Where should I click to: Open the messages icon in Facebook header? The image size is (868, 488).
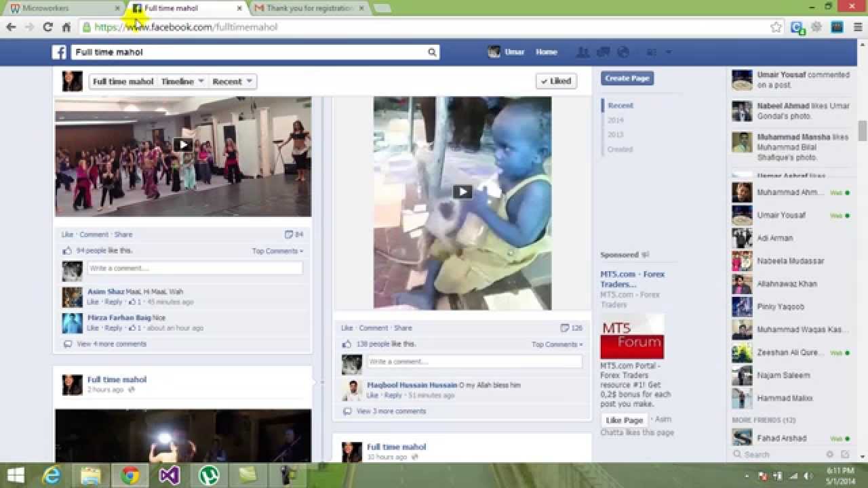(x=602, y=52)
